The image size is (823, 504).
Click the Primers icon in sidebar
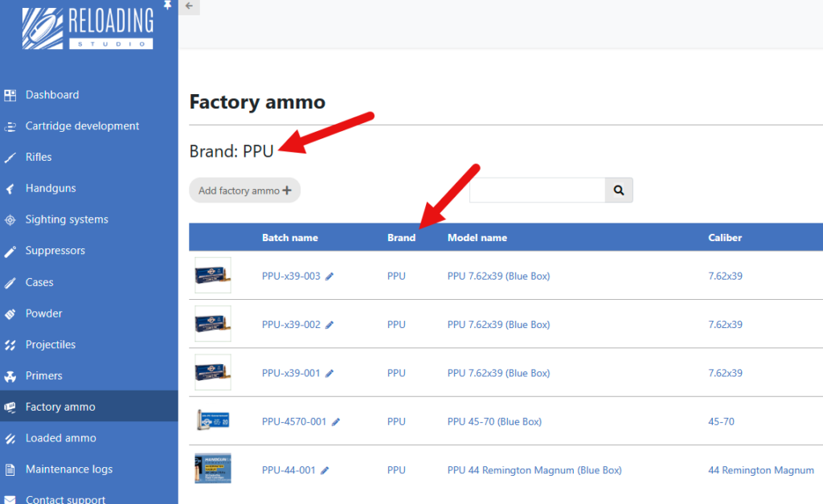pyautogui.click(x=10, y=376)
